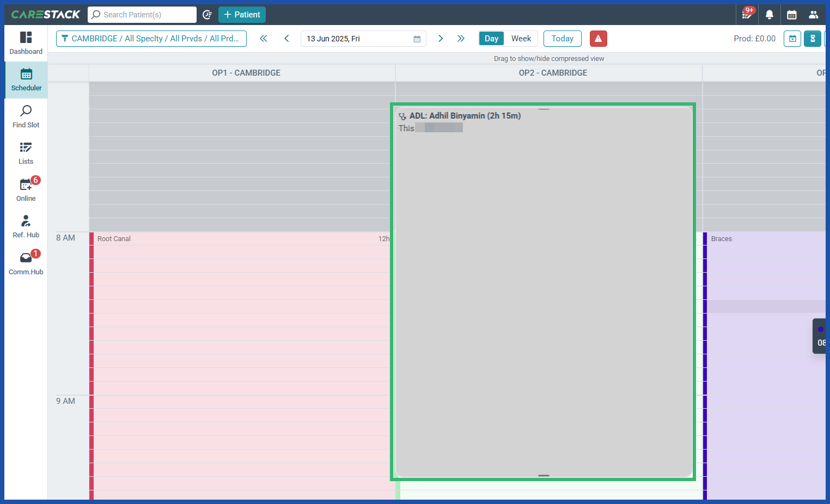Open the Dashboard from the sidebar

click(26, 42)
